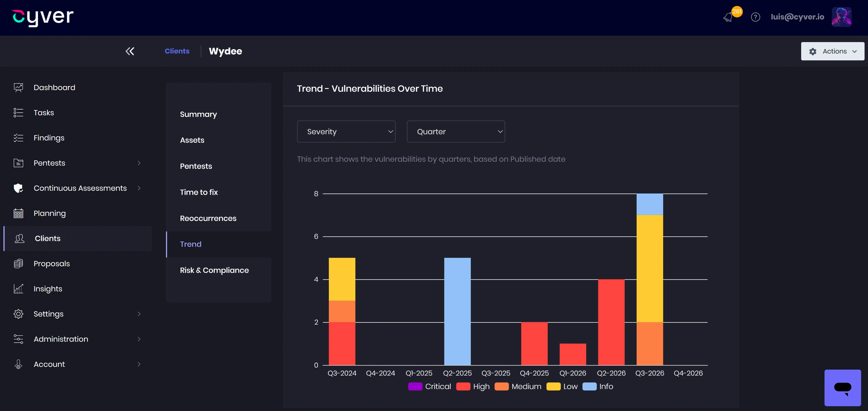Open the notifications bell
This screenshot has width=868, height=411.
pos(728,17)
